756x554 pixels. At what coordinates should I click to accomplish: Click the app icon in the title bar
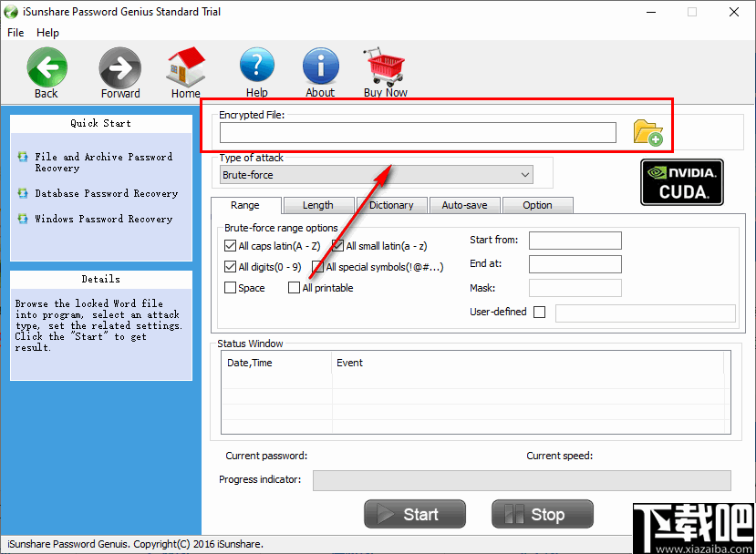(x=11, y=12)
